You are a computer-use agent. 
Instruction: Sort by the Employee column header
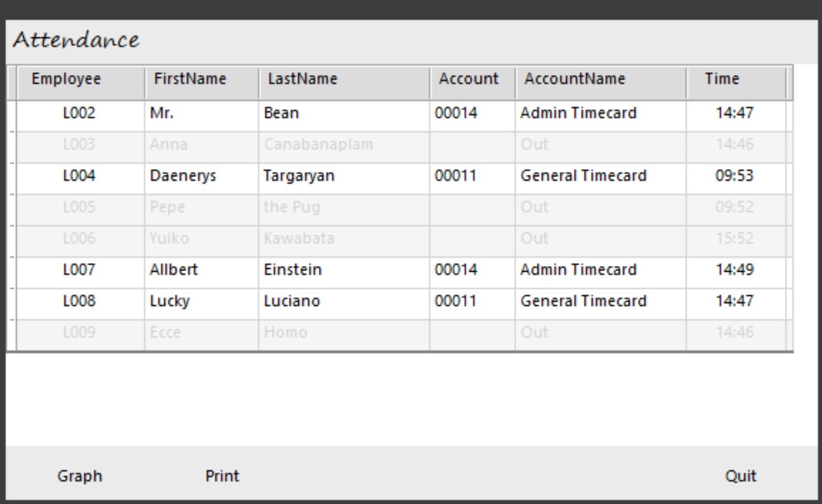pyautogui.click(x=66, y=79)
